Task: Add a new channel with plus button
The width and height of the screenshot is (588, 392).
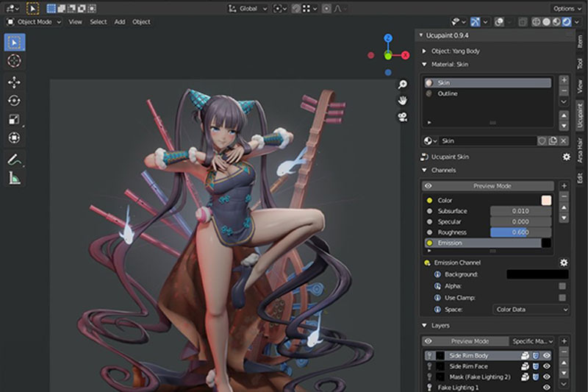Action: coord(564,185)
